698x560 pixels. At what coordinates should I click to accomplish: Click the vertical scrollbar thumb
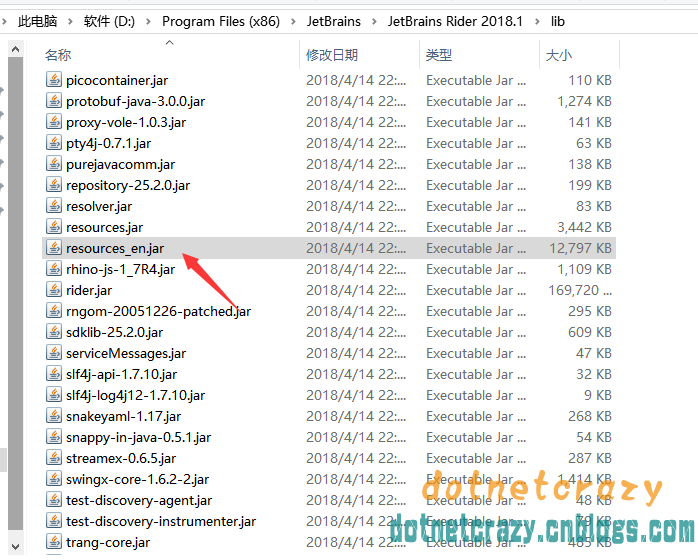tap(16, 295)
